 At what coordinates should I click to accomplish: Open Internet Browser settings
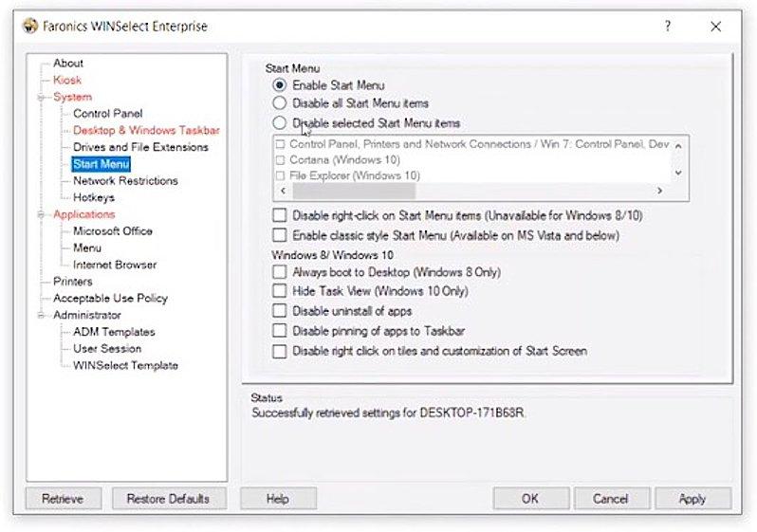point(115,265)
